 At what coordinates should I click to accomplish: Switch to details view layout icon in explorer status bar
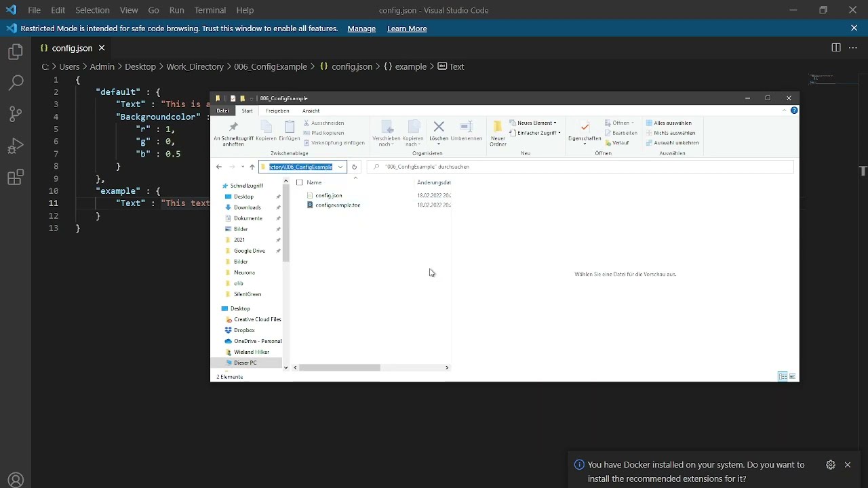[x=783, y=377]
